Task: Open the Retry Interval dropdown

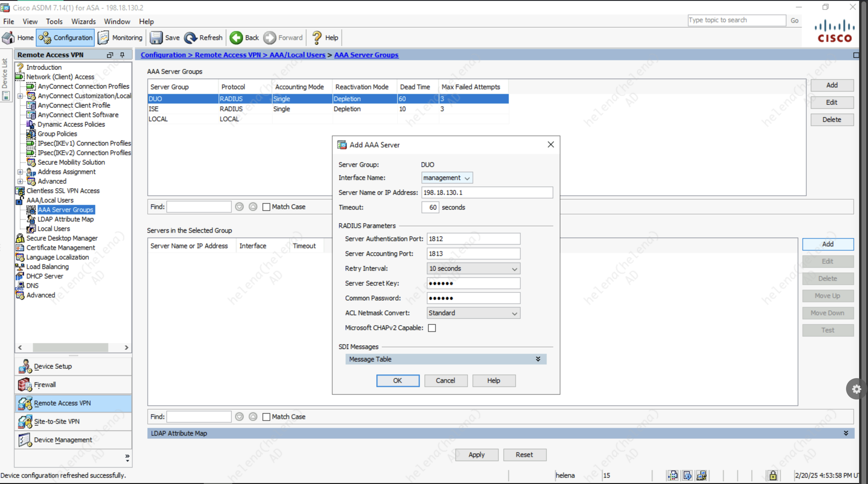Action: point(473,268)
